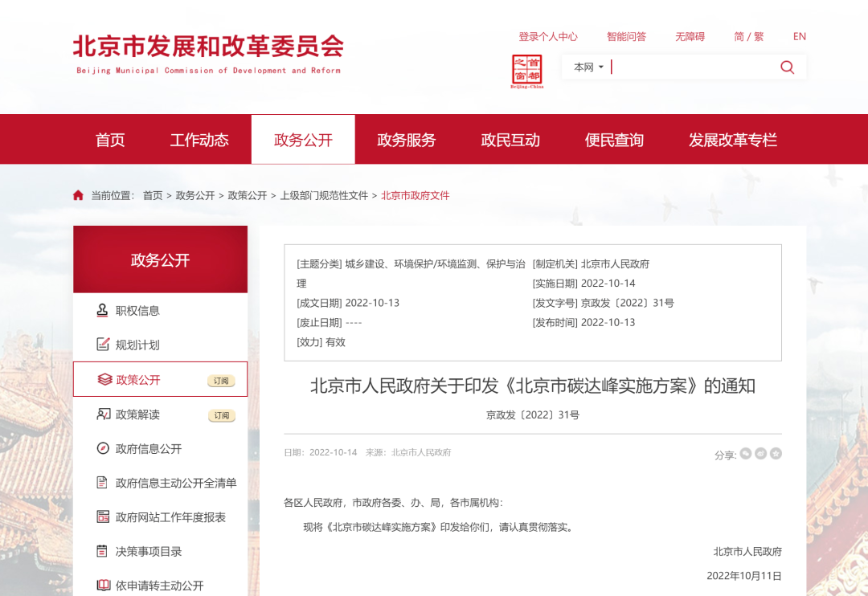Switch language between 简 / 繁
Image resolution: width=868 pixels, height=596 pixels.
coord(748,36)
